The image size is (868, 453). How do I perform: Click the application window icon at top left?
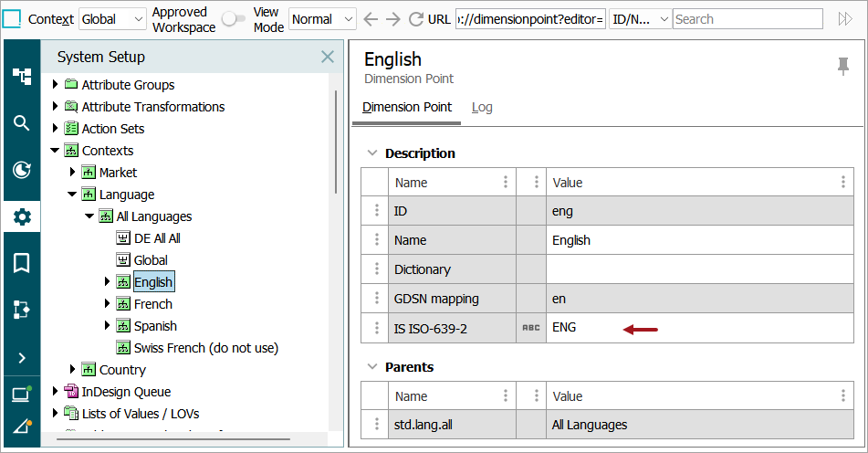pos(12,19)
